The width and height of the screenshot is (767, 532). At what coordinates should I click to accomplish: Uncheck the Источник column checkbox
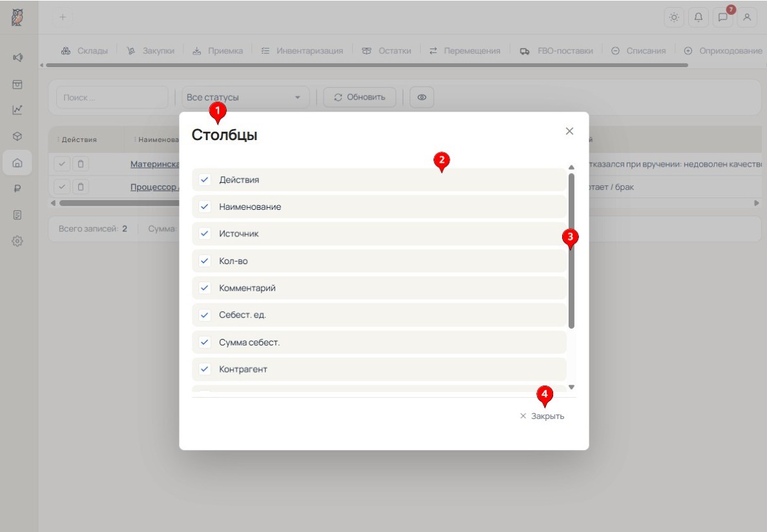pos(205,234)
